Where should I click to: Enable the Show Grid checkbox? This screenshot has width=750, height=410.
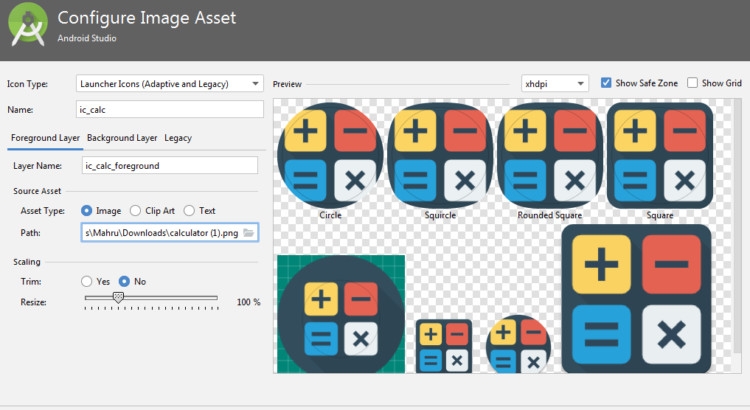click(x=693, y=83)
